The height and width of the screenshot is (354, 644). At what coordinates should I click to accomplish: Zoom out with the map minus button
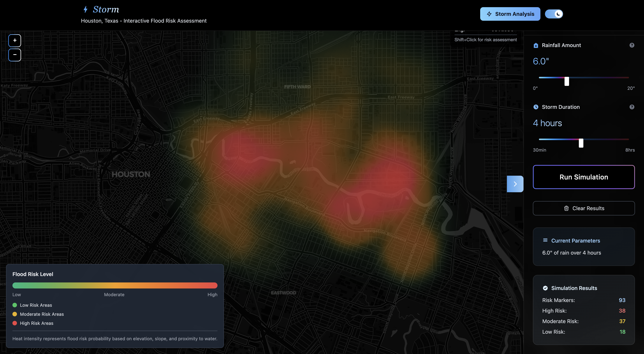pyautogui.click(x=15, y=55)
